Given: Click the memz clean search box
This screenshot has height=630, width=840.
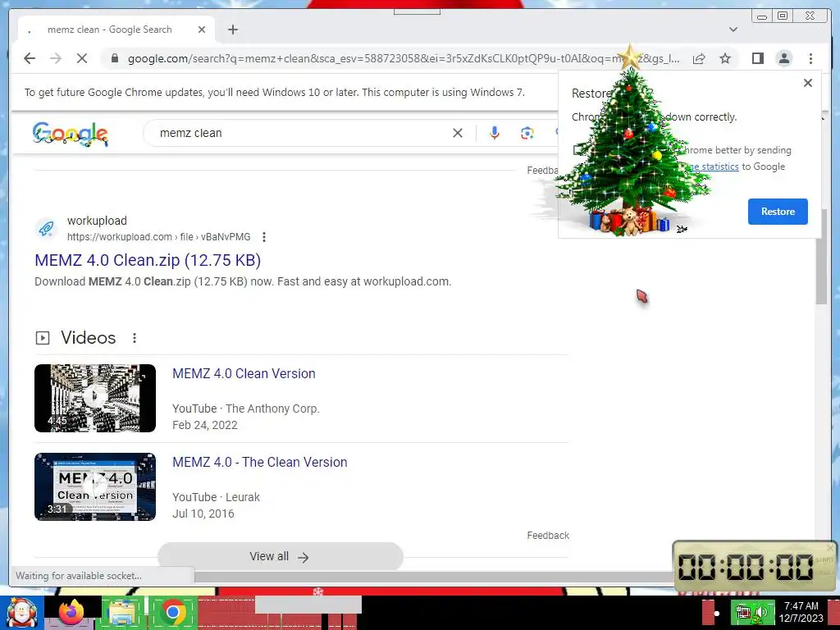Looking at the screenshot, I should click(300, 133).
